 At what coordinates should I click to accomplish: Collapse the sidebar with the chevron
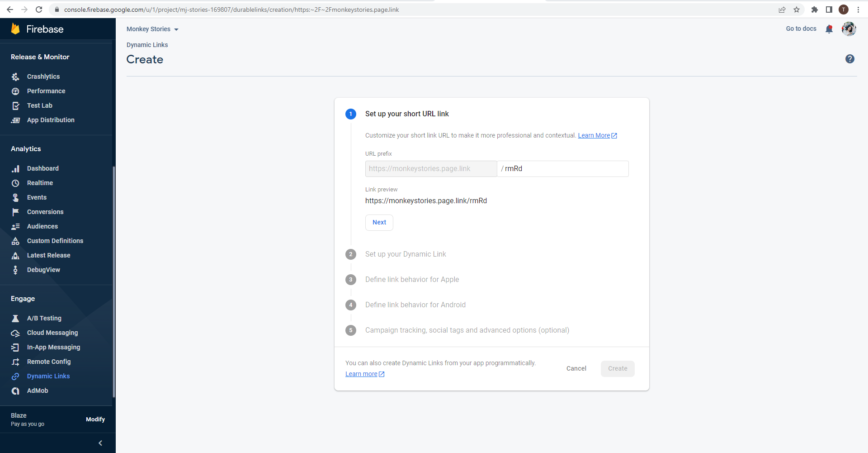[100, 443]
